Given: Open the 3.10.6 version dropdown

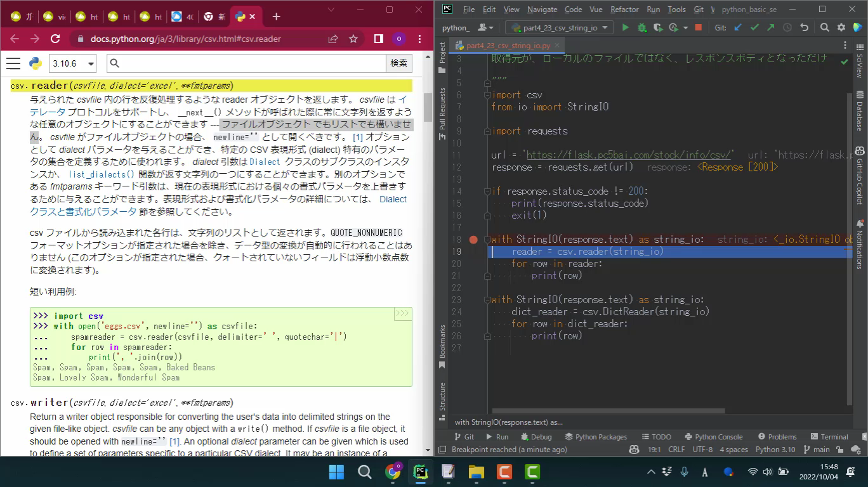Looking at the screenshot, I should (72, 63).
